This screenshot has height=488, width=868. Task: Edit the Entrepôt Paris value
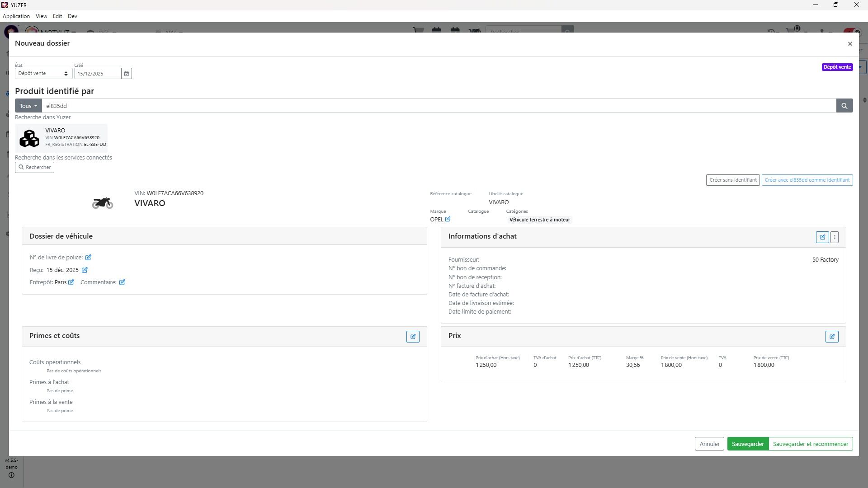(71, 282)
